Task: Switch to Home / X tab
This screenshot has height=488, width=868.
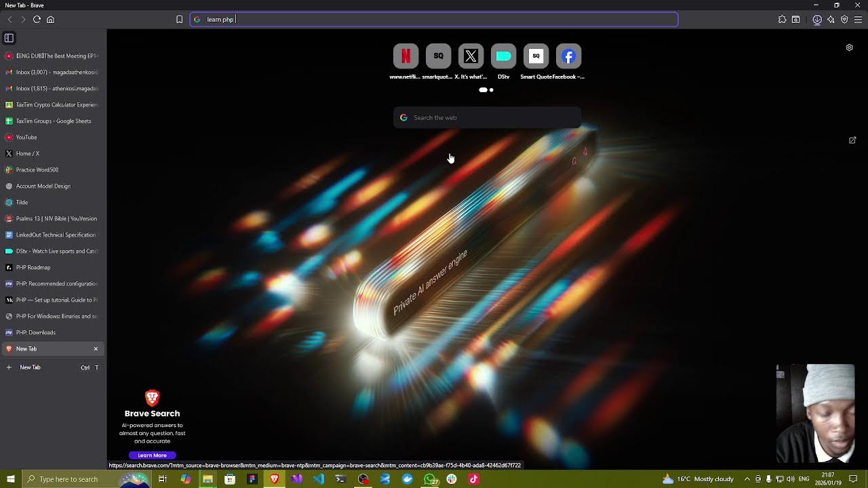Action: tap(52, 153)
